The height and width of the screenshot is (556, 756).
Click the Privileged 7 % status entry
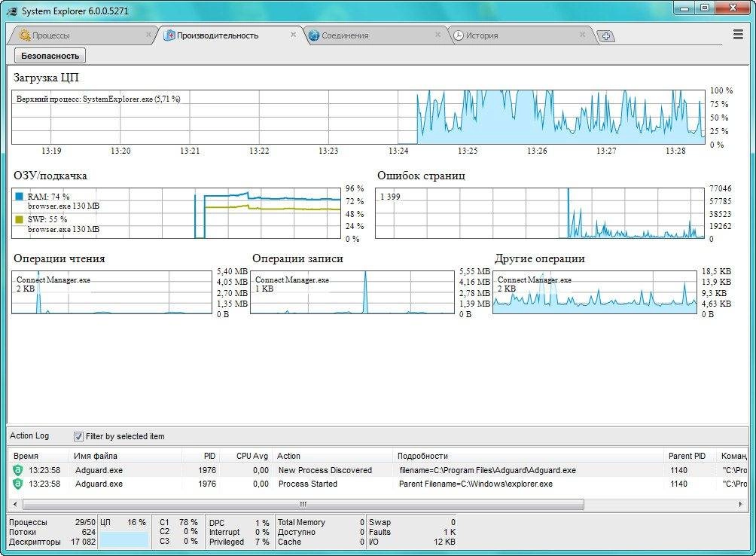click(x=239, y=542)
